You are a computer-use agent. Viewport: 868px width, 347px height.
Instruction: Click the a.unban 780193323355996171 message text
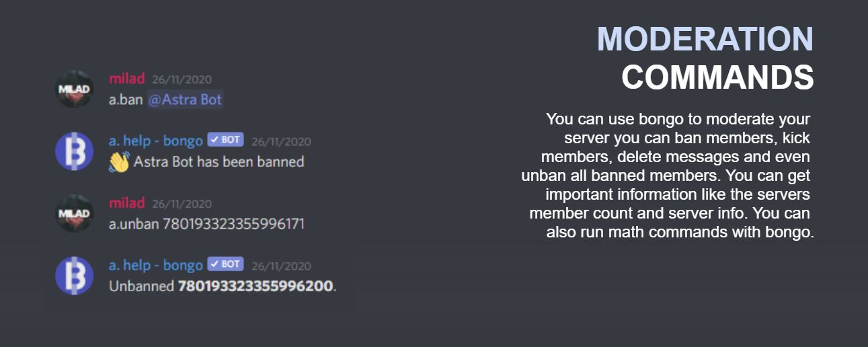[x=206, y=224]
